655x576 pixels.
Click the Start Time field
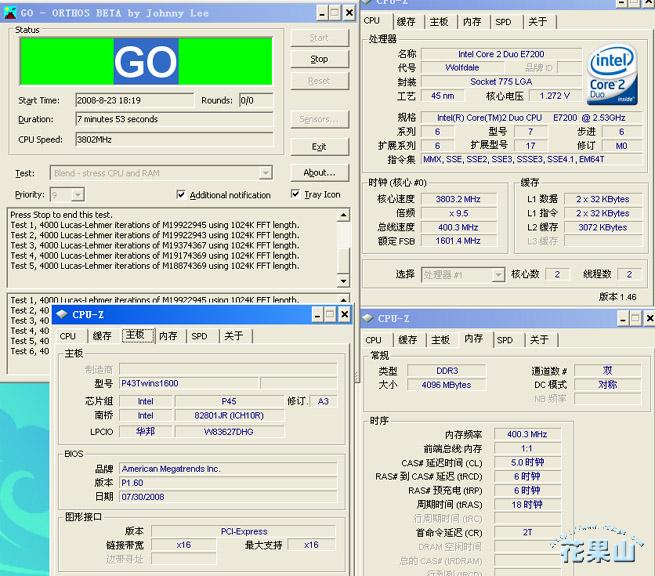click(x=135, y=100)
